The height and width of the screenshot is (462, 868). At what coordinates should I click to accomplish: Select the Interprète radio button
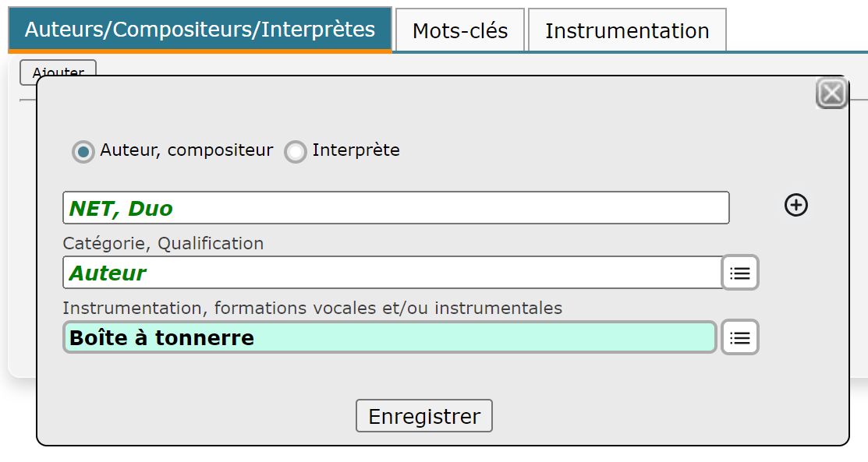click(295, 151)
